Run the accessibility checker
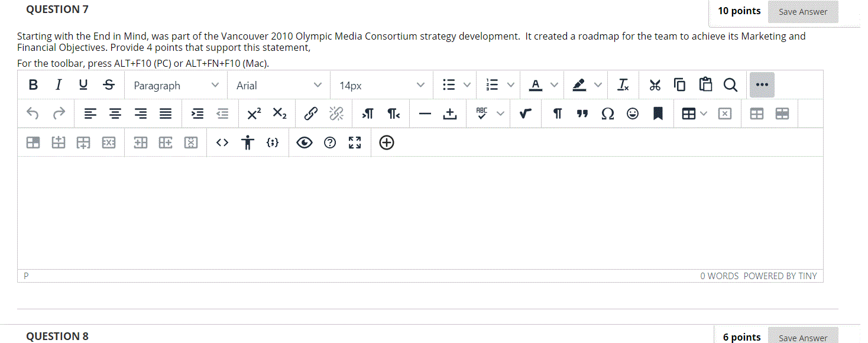This screenshot has height=343, width=868. point(247,143)
